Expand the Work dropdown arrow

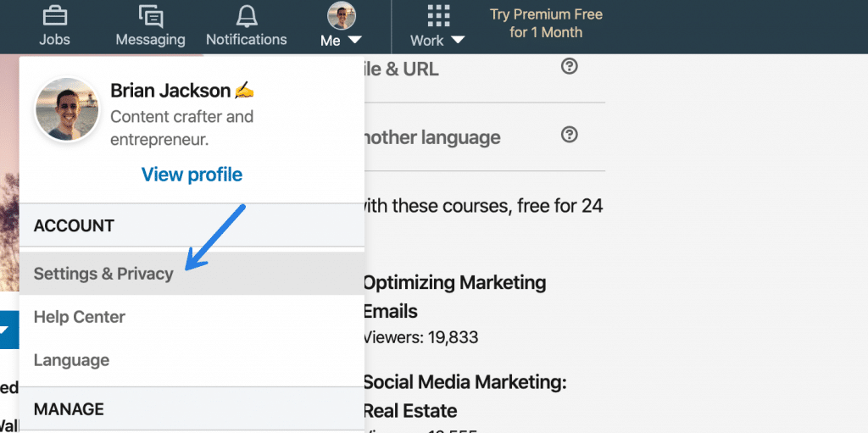[457, 40]
